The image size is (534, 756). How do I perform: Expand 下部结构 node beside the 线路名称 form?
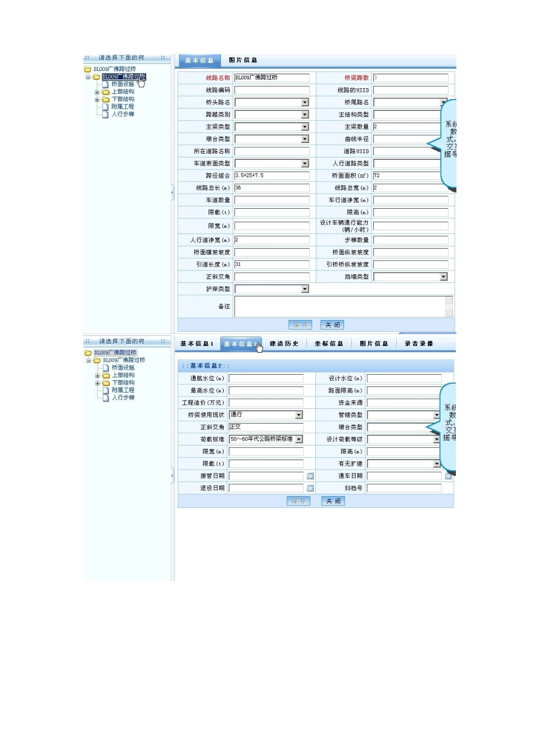[97, 100]
